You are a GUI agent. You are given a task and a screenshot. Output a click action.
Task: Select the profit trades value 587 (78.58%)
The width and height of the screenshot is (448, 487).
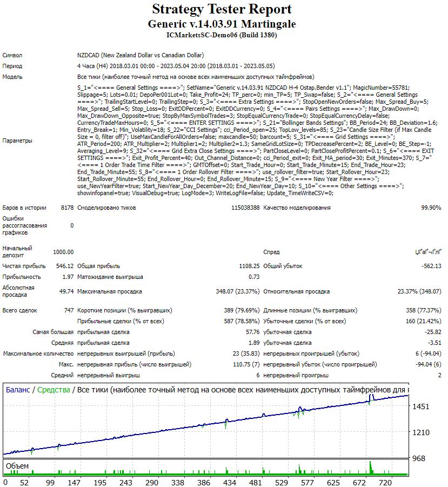(x=242, y=321)
